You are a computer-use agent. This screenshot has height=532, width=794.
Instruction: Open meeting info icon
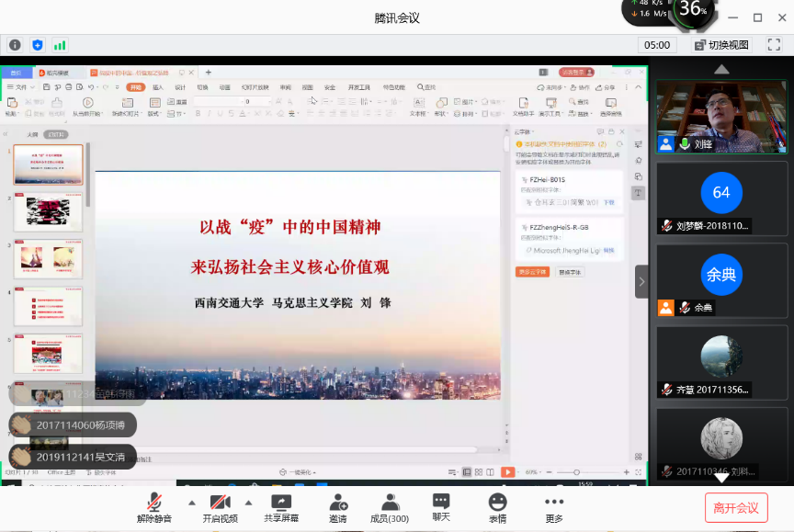pos(16,45)
